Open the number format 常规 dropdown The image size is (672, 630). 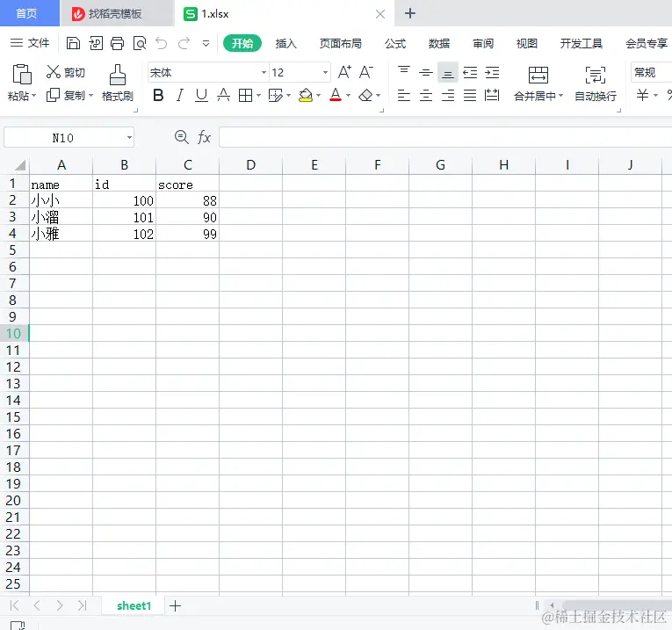pos(651,72)
